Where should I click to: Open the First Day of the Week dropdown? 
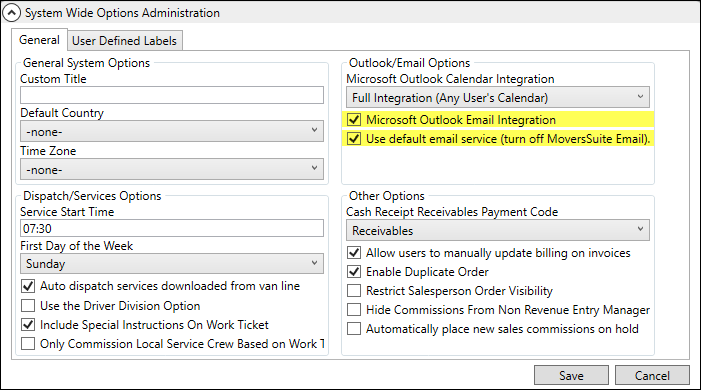click(172, 263)
